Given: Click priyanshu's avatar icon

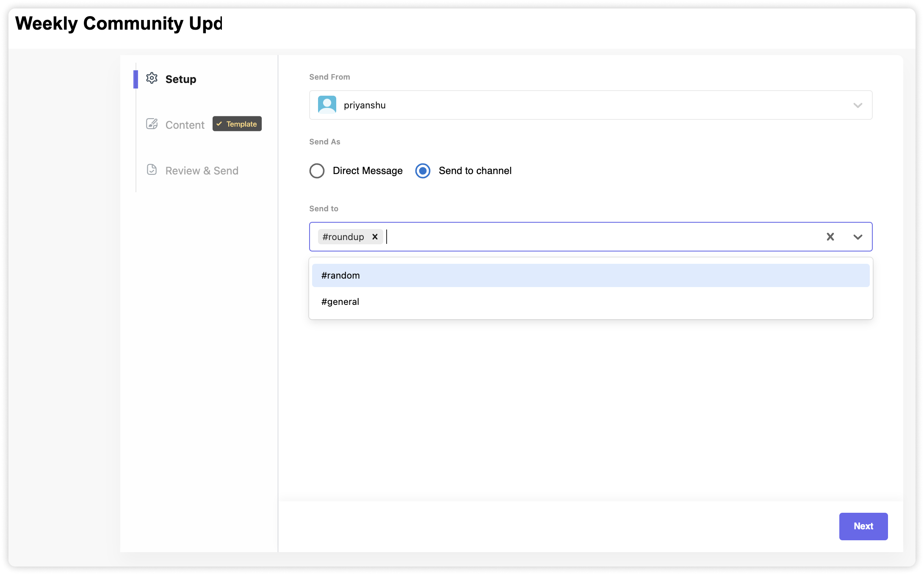Looking at the screenshot, I should (x=327, y=105).
